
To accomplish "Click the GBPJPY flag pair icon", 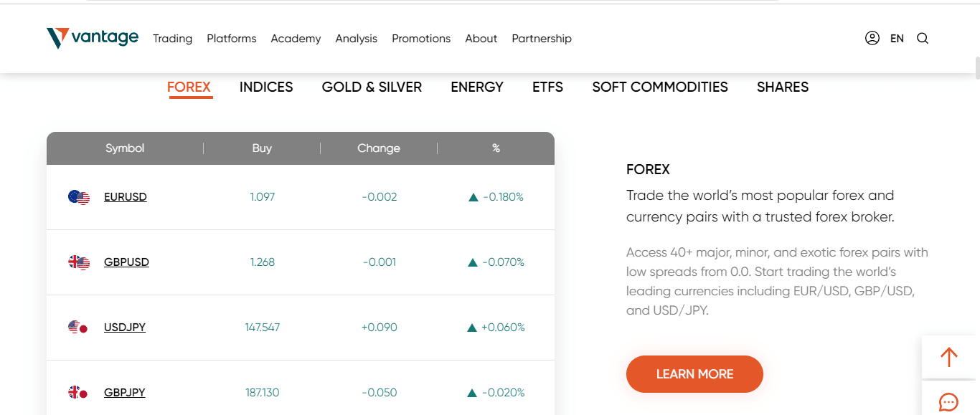I will pyautogui.click(x=78, y=393).
